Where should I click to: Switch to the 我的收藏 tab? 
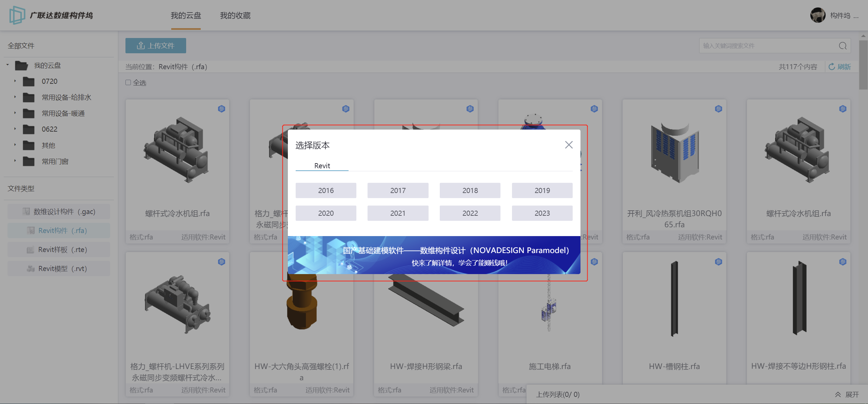(x=235, y=16)
